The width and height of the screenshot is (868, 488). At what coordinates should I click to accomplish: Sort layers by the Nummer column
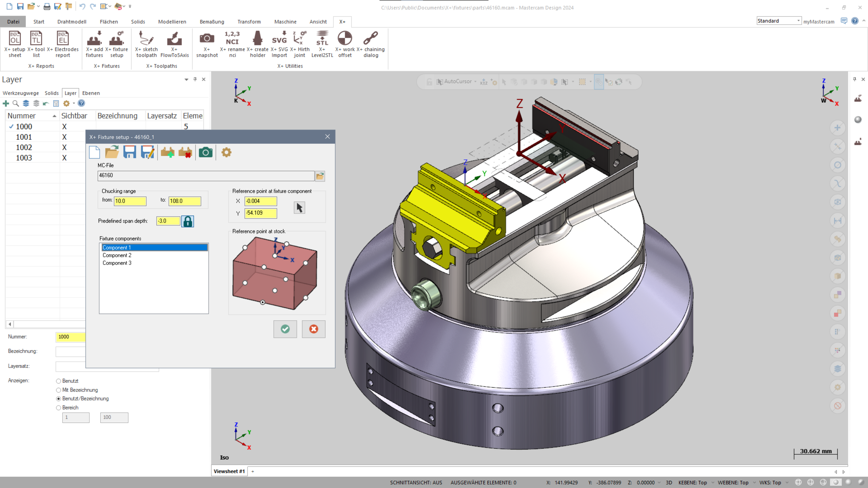coord(32,116)
